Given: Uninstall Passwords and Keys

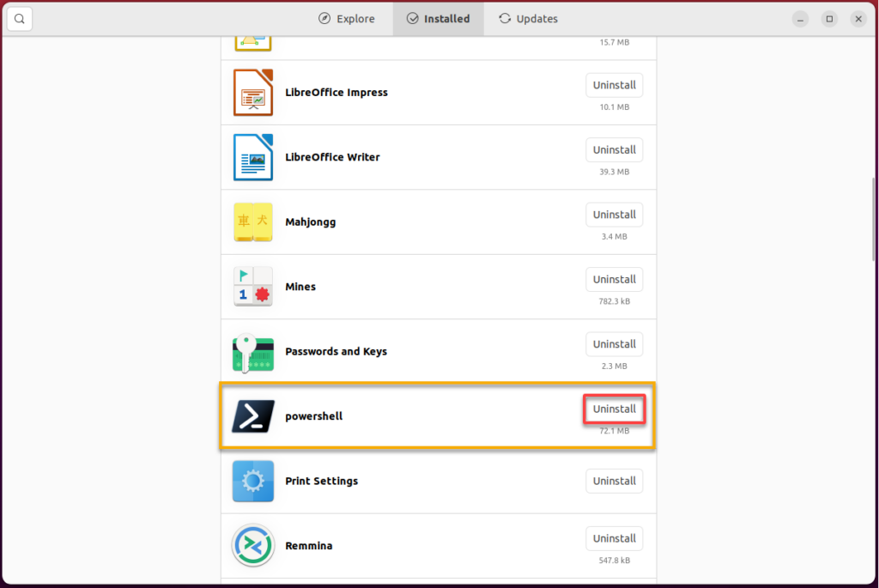Looking at the screenshot, I should coord(614,343).
